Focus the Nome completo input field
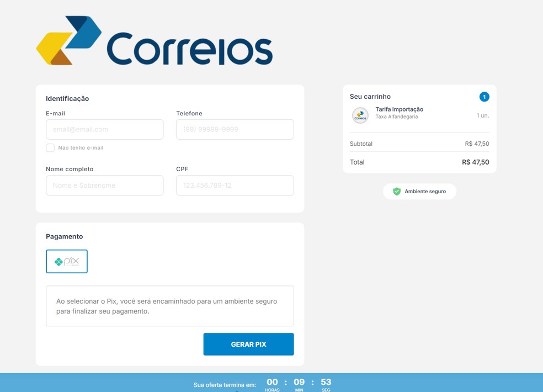 tap(105, 185)
